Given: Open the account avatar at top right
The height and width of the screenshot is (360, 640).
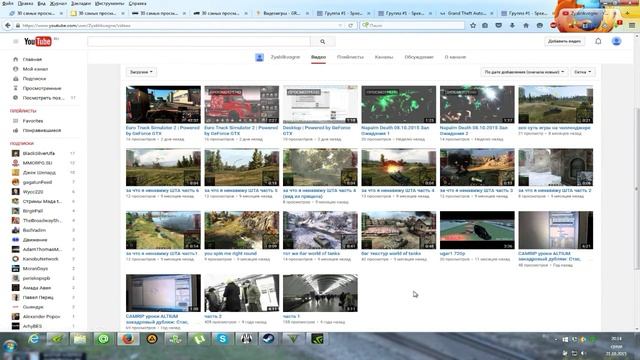Looking at the screenshot, I should coord(616,41).
